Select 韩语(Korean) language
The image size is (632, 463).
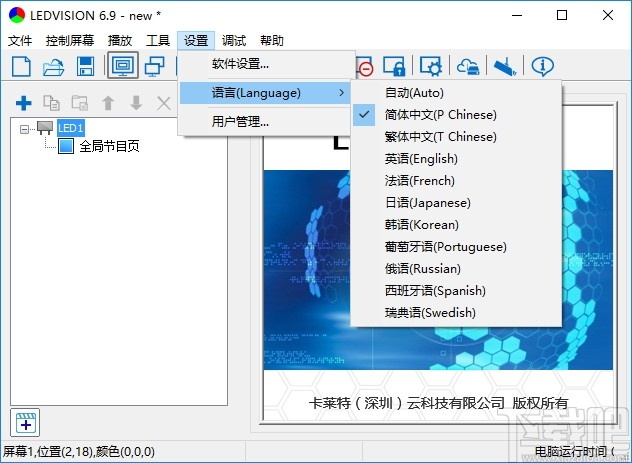tap(456, 225)
